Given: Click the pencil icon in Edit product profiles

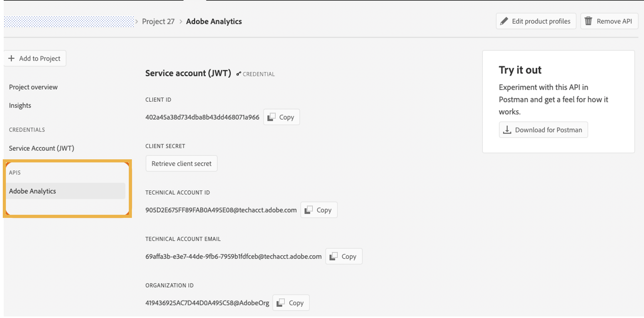Looking at the screenshot, I should coord(504,21).
